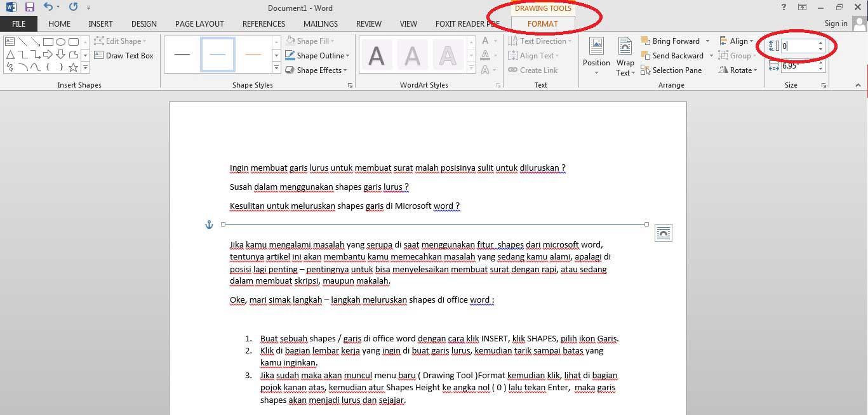Screen dimensions: 868x415
Task: Collapse the ribbon with the arrow
Action: [858, 84]
